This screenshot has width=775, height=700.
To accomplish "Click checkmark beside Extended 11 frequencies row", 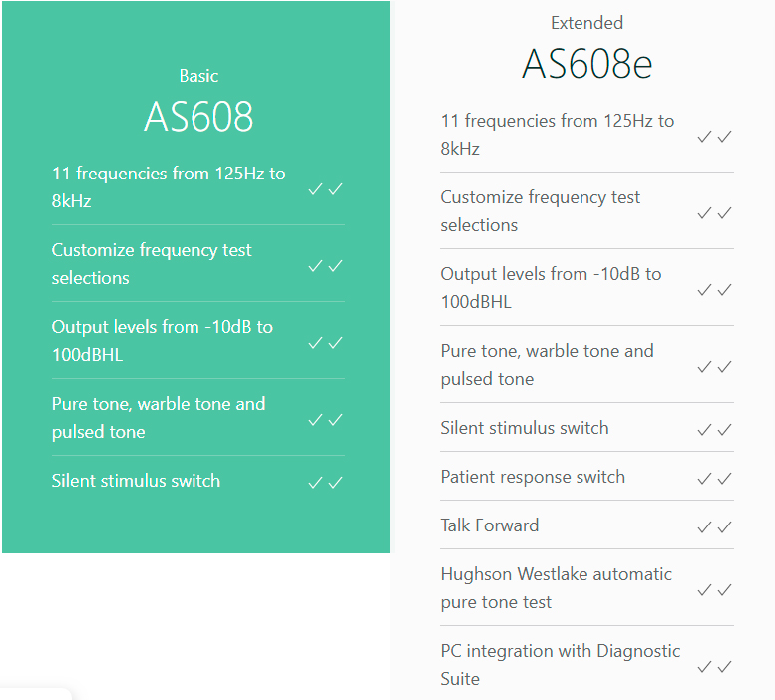I will pyautogui.click(x=714, y=136).
